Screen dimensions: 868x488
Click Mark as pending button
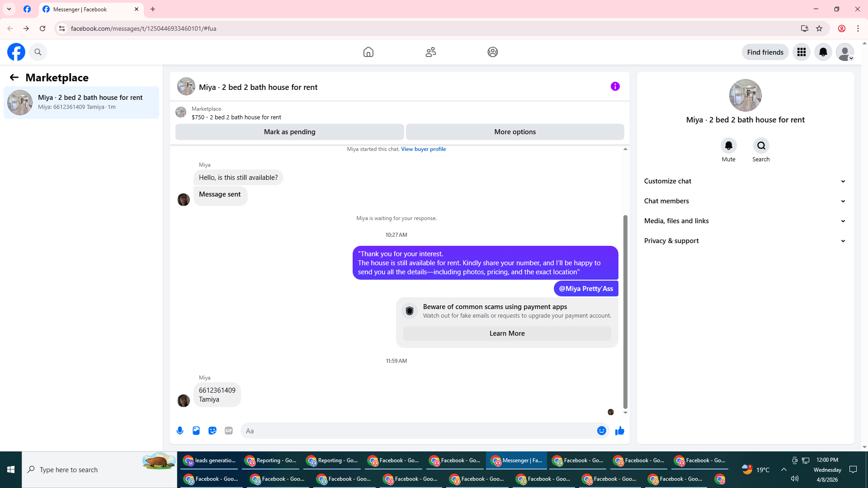(x=289, y=132)
